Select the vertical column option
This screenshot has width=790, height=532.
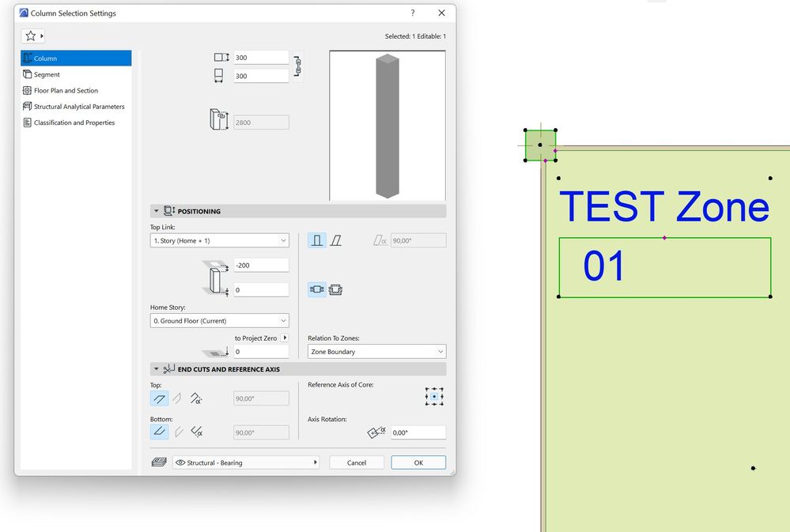[x=317, y=240]
